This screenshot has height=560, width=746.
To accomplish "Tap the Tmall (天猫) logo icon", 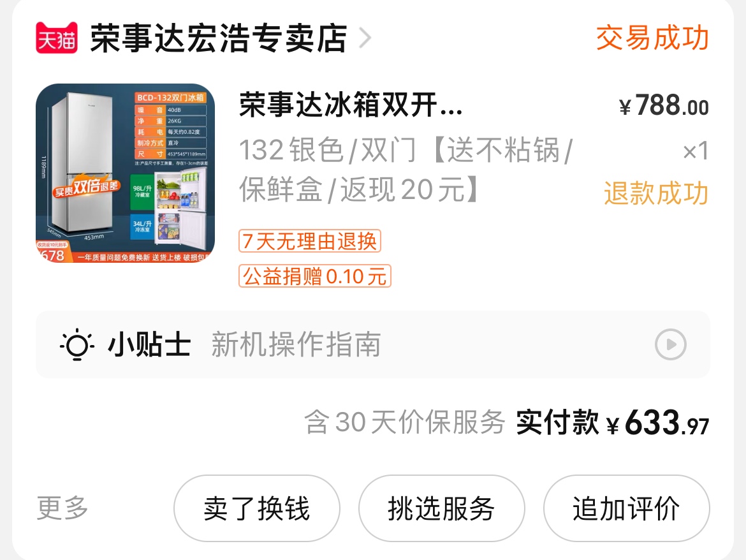I will click(57, 38).
